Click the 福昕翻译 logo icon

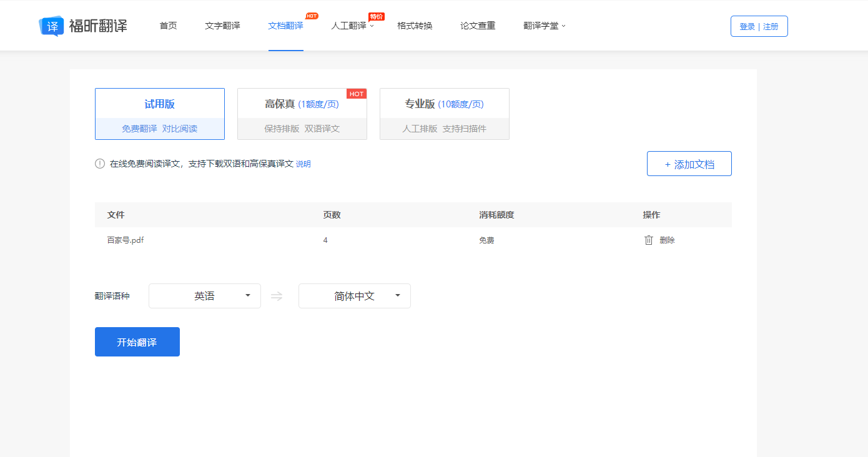(x=52, y=26)
